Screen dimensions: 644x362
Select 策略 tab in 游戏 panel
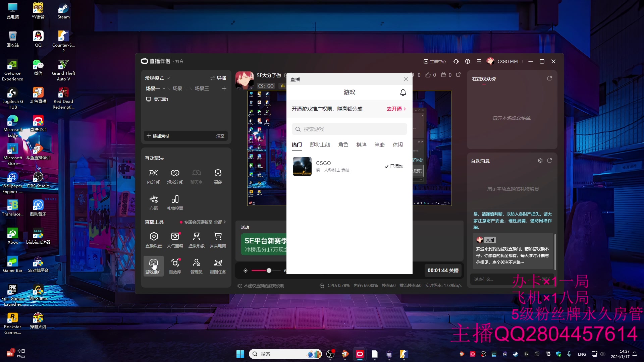[x=379, y=144]
